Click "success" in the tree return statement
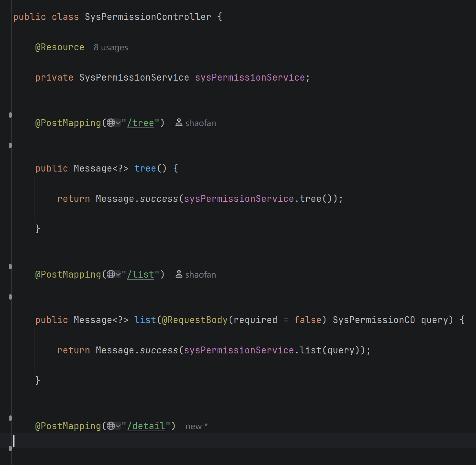This screenshot has width=476, height=465. point(159,199)
